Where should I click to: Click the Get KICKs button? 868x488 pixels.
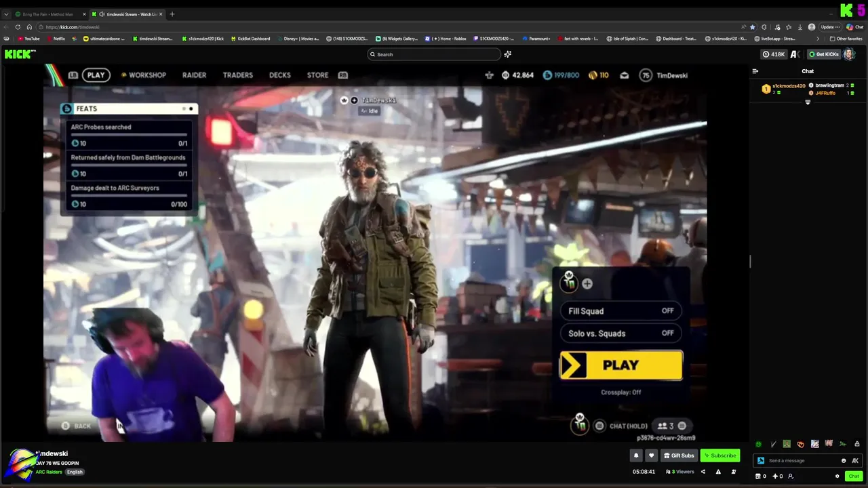tap(823, 54)
